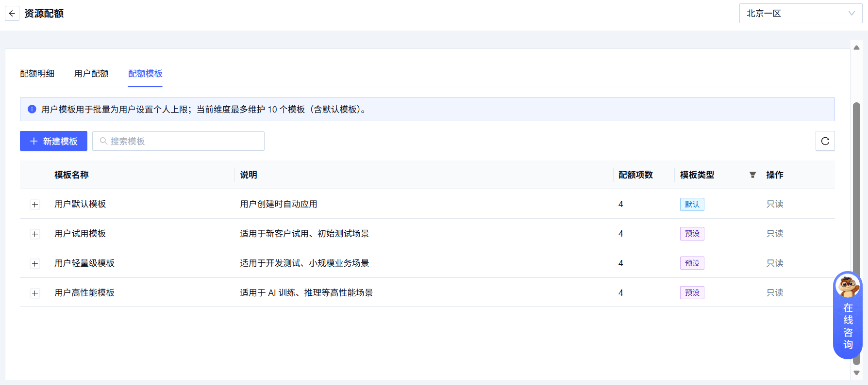Click the refresh icon button
The image size is (868, 385).
825,141
